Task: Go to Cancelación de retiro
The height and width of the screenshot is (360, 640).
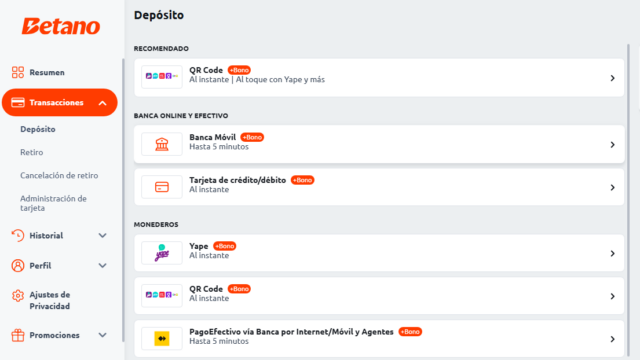Action: pos(59,176)
